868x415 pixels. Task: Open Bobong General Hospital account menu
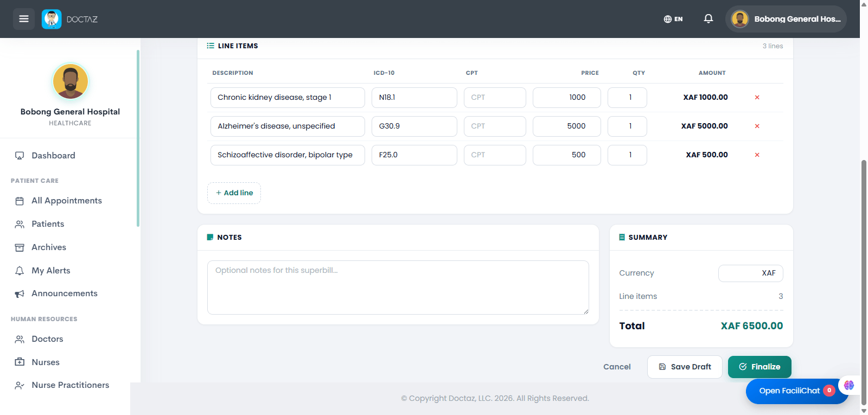click(786, 19)
